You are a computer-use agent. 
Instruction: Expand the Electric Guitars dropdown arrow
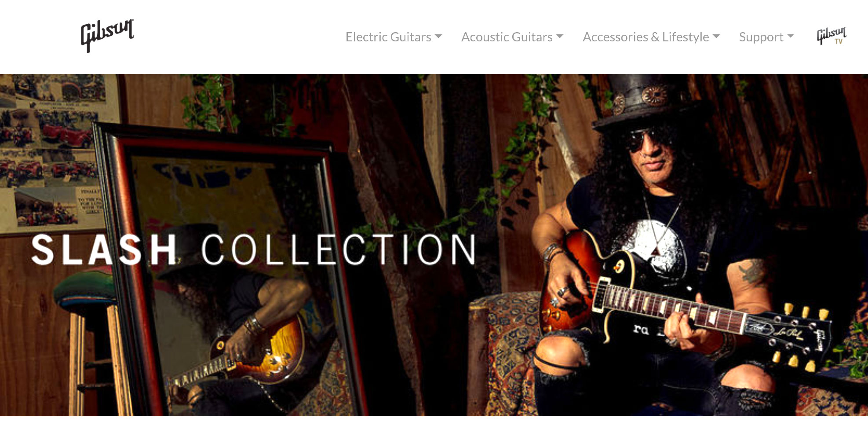point(438,37)
